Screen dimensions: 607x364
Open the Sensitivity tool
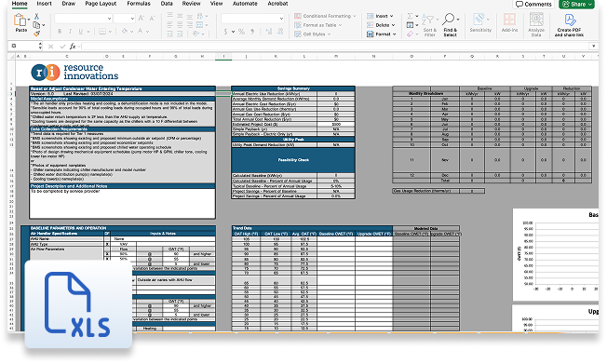pyautogui.click(x=480, y=22)
